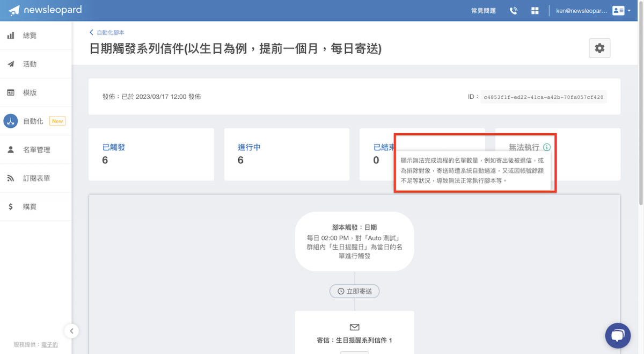The width and height of the screenshot is (644, 354).
Task: Click the info icon beside 無法執行
Action: coord(546,146)
